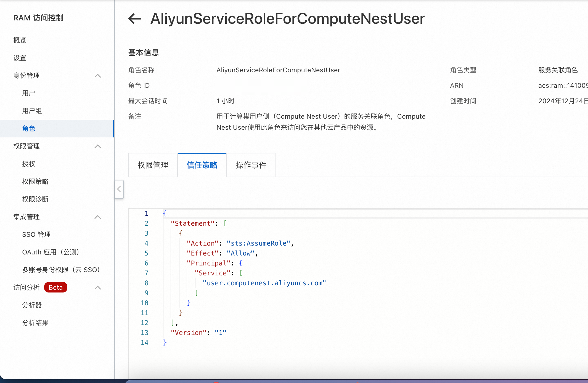Collapse the 身份管理 section chevron
Screen dimensions: 588x383
pyautogui.click(x=98, y=76)
